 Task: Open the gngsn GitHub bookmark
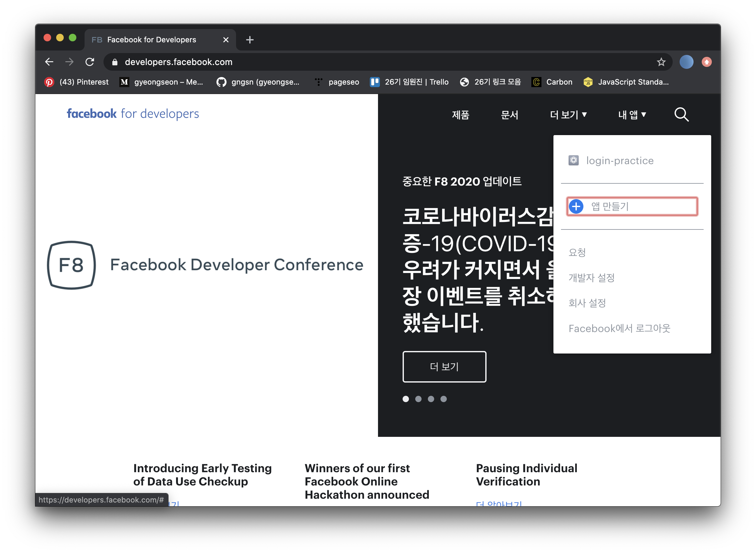coord(258,82)
